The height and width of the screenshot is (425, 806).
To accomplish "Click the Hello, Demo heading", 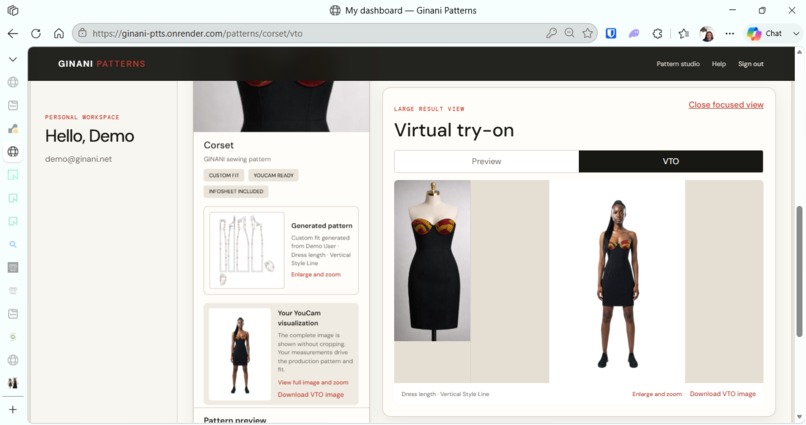I will click(x=89, y=136).
